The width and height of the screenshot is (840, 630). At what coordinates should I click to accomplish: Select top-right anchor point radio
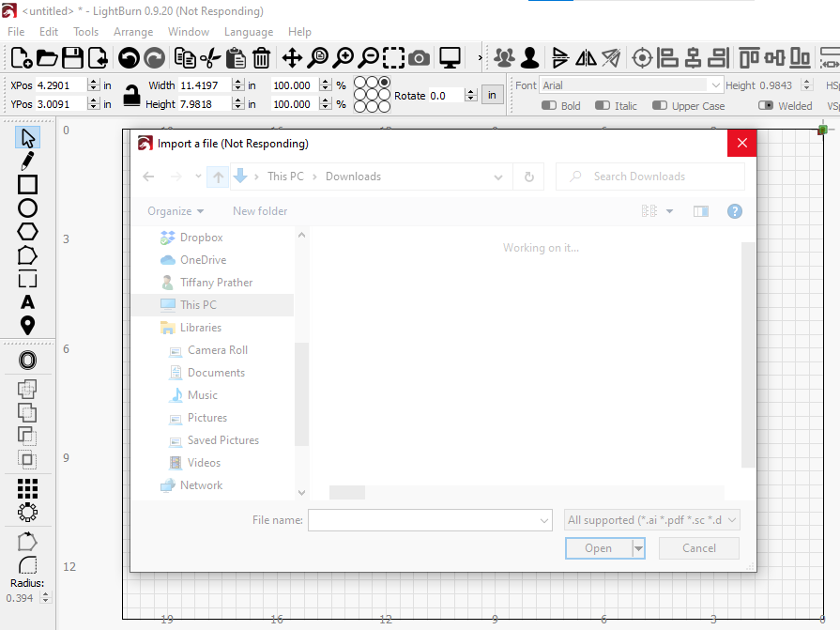point(384,82)
